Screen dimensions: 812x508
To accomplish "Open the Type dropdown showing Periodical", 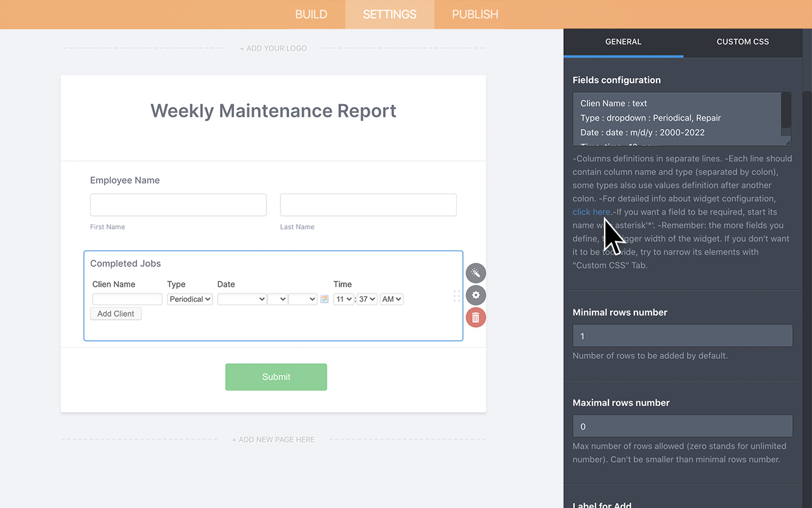I will 190,298.
